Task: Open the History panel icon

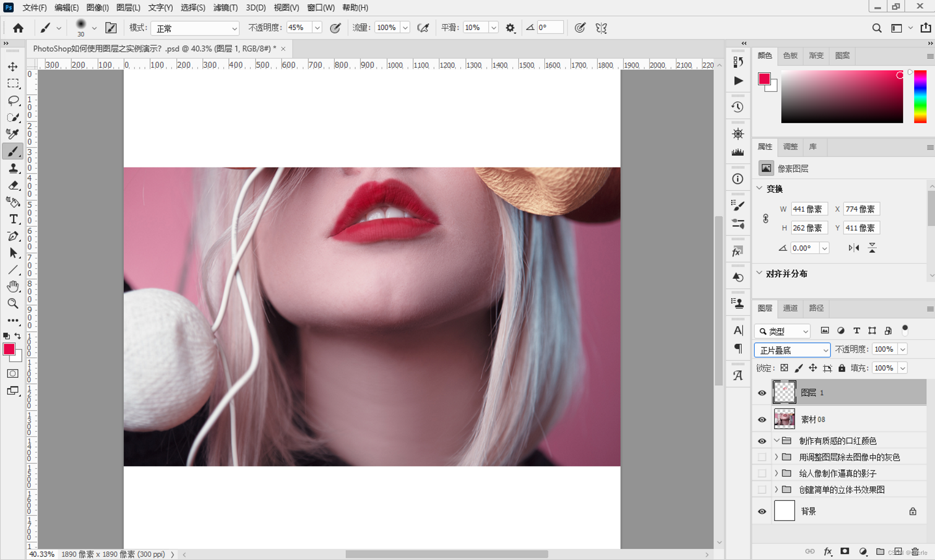Action: coord(738,107)
